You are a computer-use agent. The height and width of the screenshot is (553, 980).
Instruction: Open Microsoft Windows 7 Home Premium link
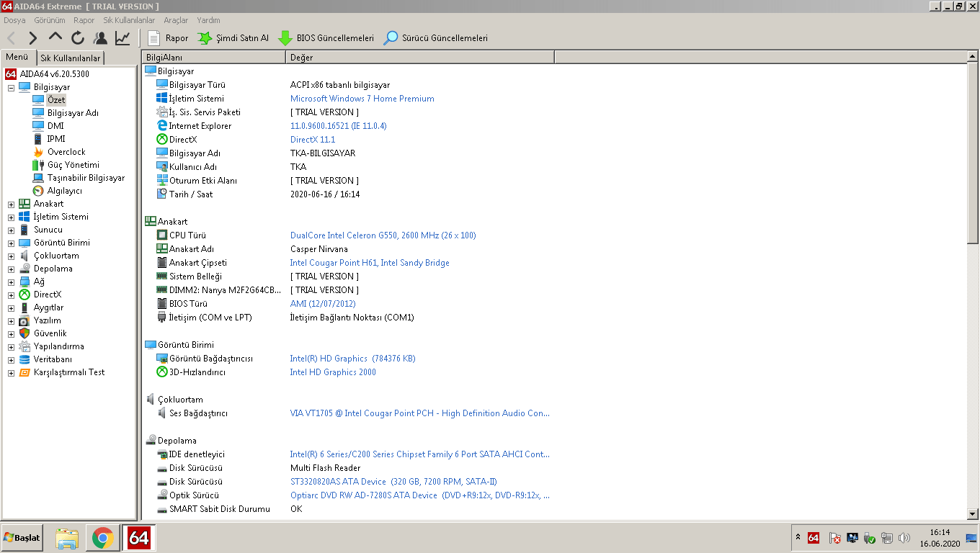pos(362,99)
